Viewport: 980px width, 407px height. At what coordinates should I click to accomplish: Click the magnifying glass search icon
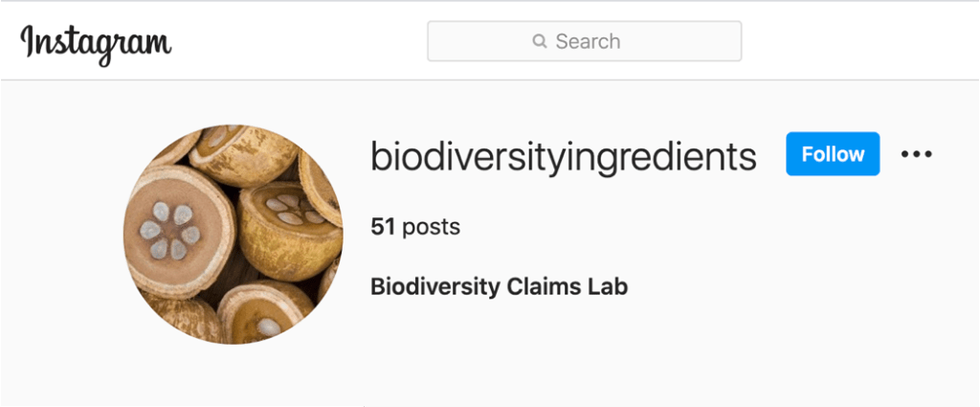pyautogui.click(x=539, y=41)
